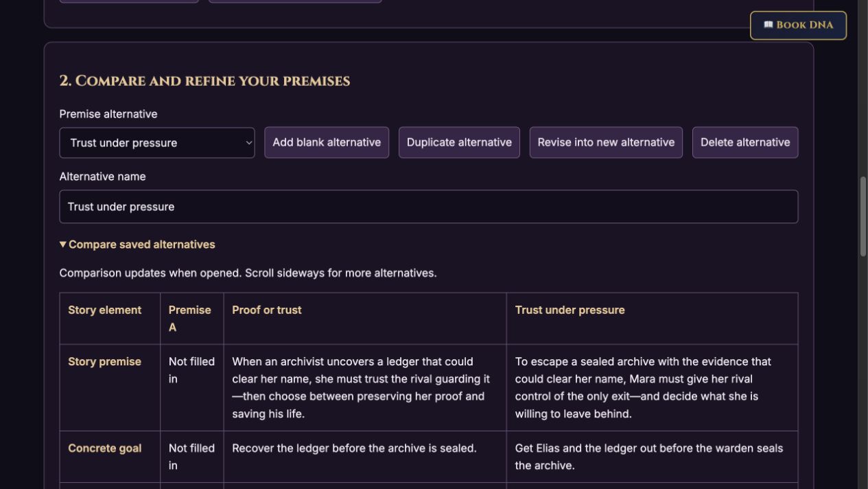Screen dimensions: 868x489
Task: Click the Trust under pressure concrete goal cell
Action: [x=652, y=457]
